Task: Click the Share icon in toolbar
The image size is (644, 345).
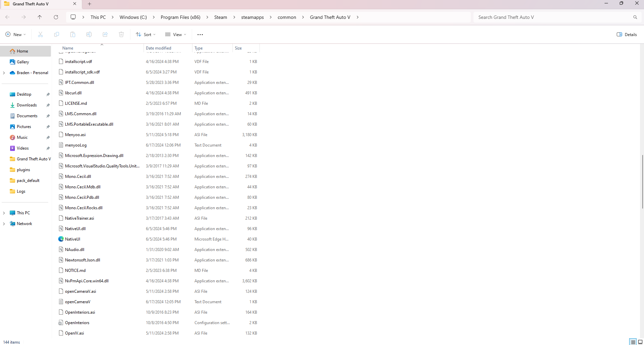Action: (105, 34)
